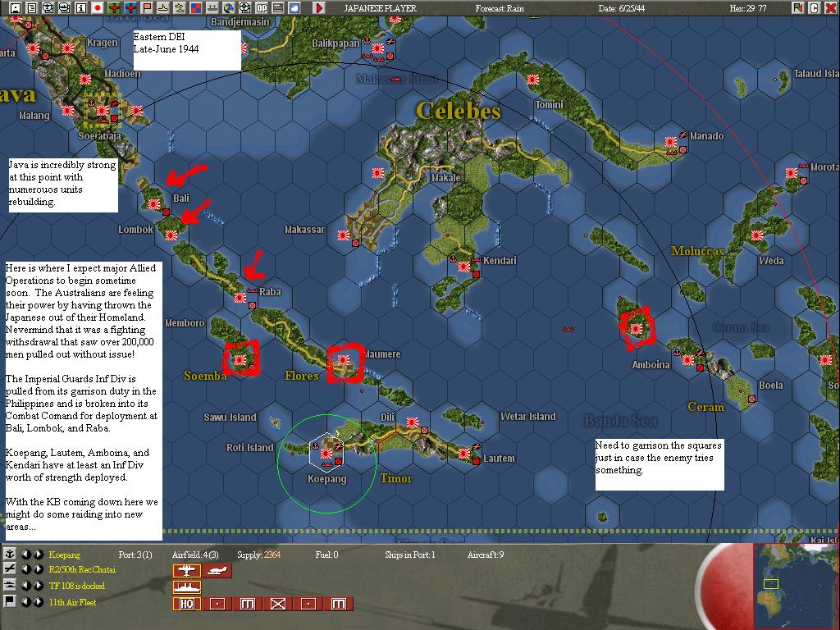Click the red marker at Boela
840x630 pixels.
pos(751,399)
